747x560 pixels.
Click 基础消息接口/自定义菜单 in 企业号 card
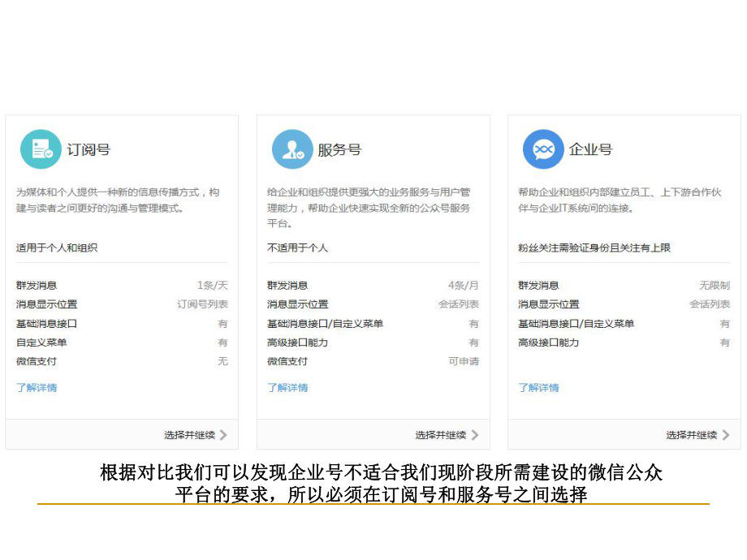[576, 324]
